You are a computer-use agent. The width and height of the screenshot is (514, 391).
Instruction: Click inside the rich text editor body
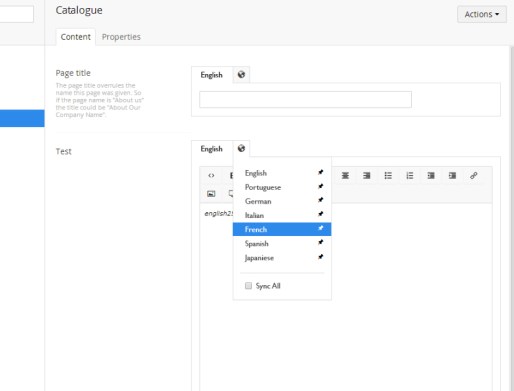pyautogui.click(x=345, y=297)
